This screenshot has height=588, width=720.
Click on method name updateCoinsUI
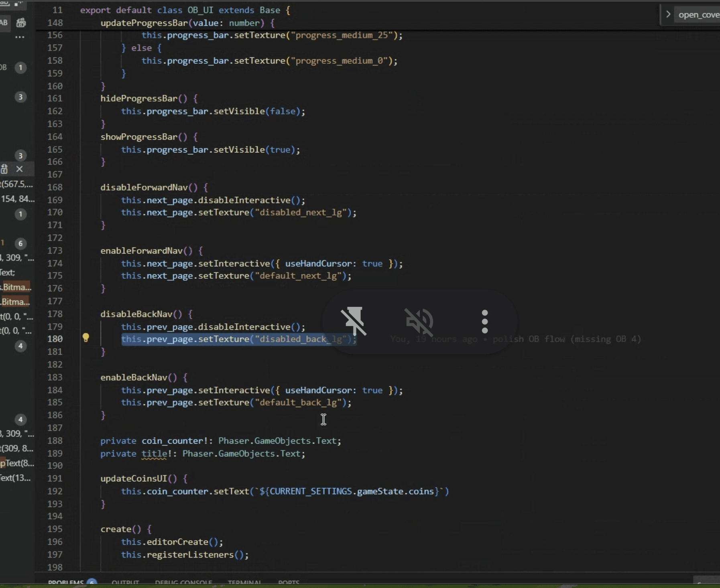(134, 479)
